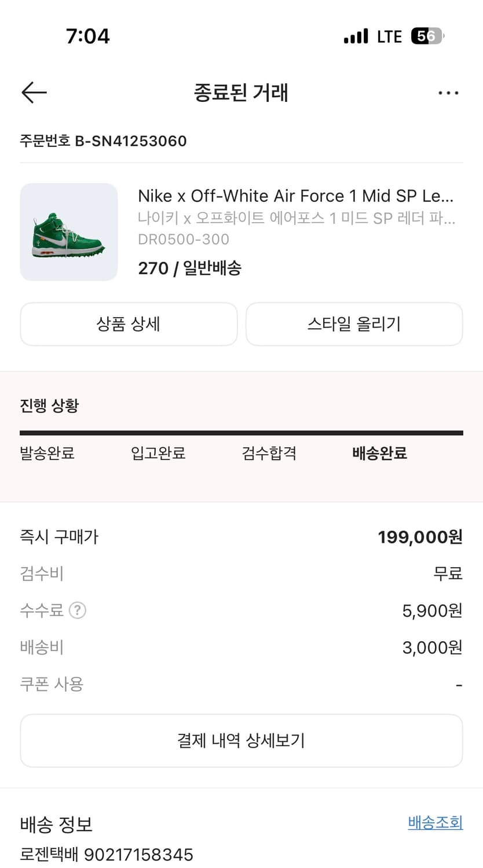Tap the 199,000원 instant purchase price
This screenshot has width=483, height=868.
point(420,537)
